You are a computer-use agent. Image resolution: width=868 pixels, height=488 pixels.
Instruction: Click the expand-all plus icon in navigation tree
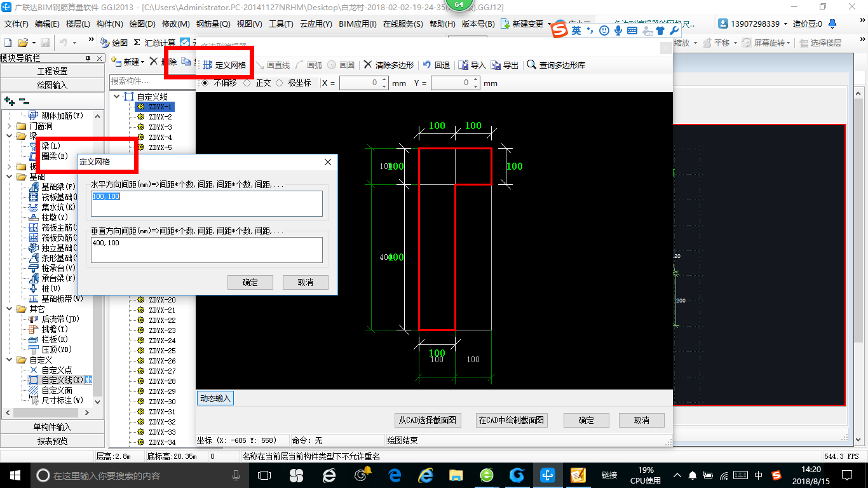point(10,100)
